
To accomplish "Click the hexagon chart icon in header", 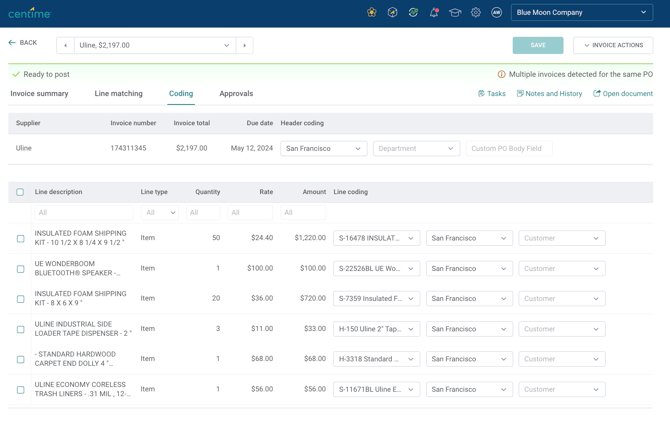I will coord(392,13).
